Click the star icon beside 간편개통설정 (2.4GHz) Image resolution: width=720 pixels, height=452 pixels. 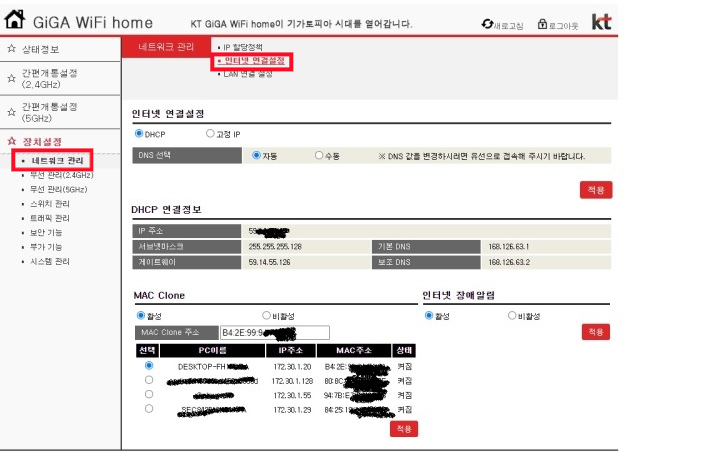11,79
